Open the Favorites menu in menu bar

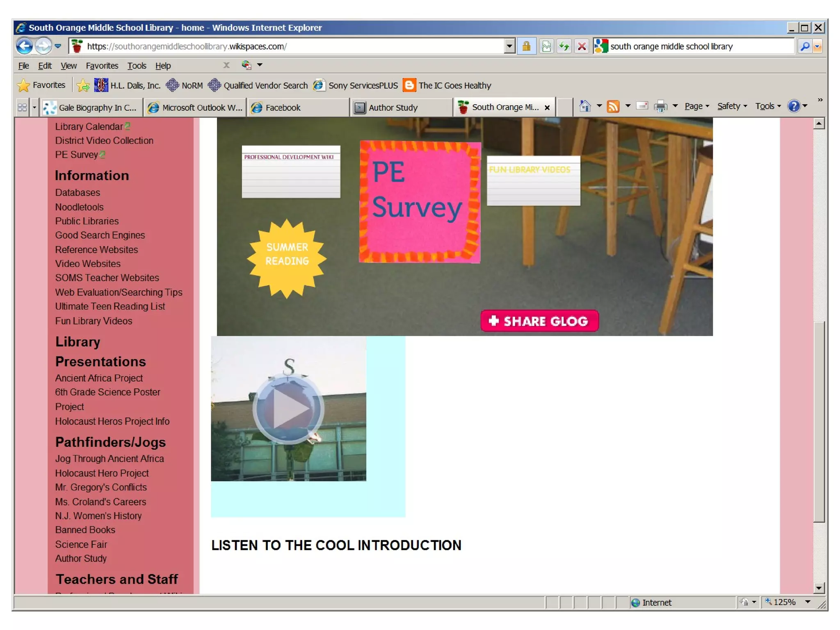[102, 66]
